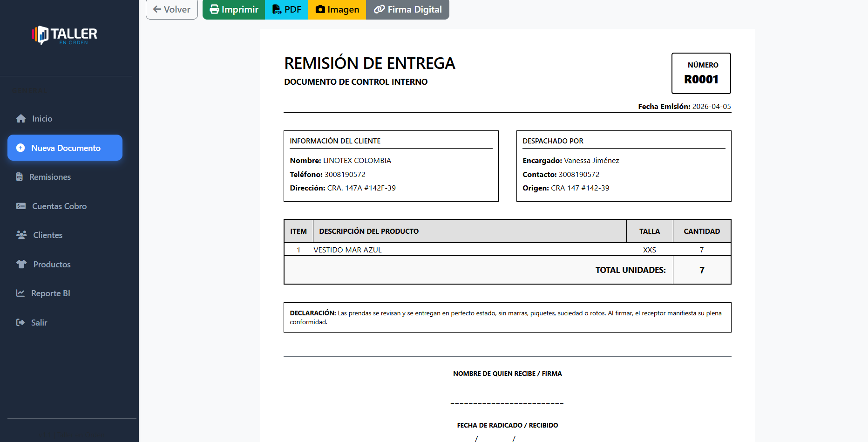Navigate to Productos in sidebar
This screenshot has width=868, height=442.
click(52, 265)
